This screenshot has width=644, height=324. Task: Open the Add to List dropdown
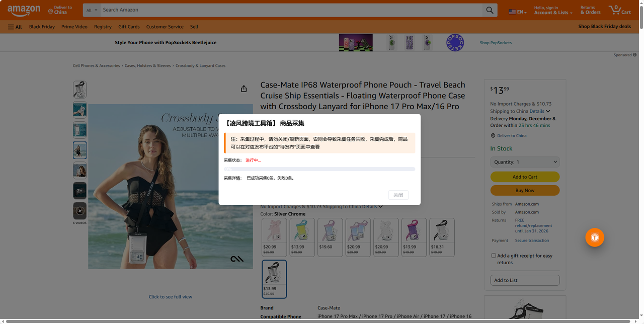click(525, 280)
